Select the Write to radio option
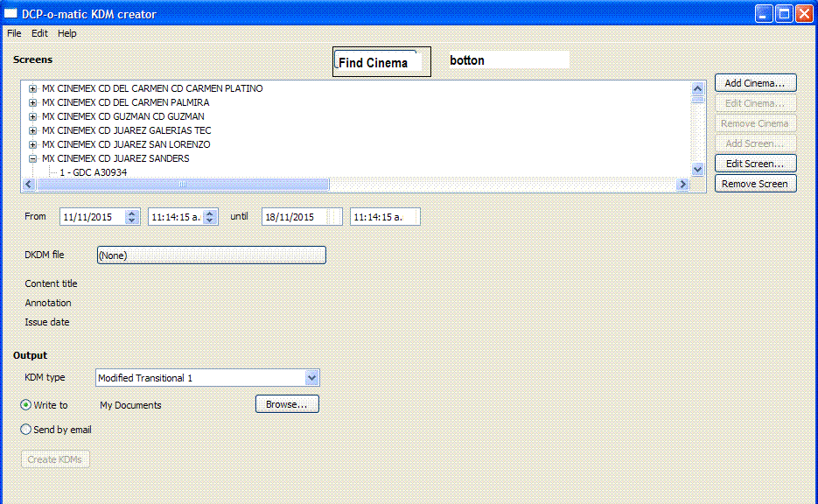The width and height of the screenshot is (818, 504). tap(26, 405)
